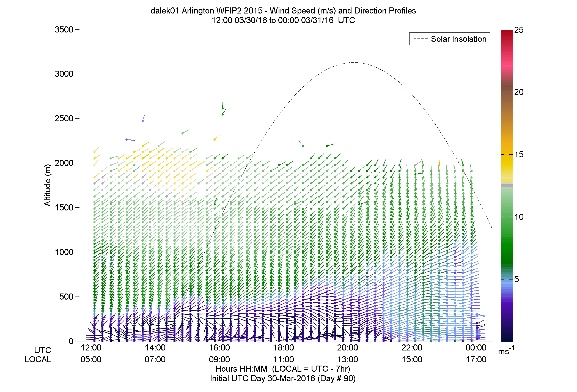577x392 pixels.
Task: Click the 17:00 local time label
Action: pos(476,360)
